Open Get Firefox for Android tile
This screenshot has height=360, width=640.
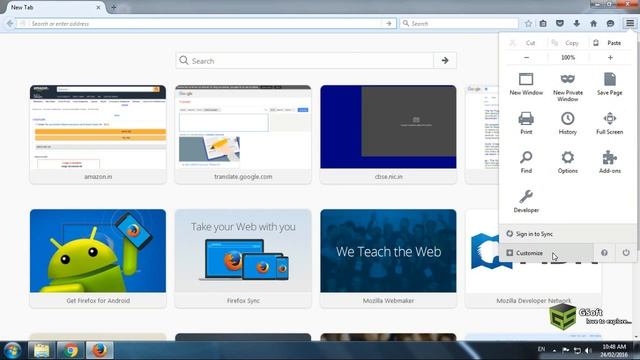(98, 258)
